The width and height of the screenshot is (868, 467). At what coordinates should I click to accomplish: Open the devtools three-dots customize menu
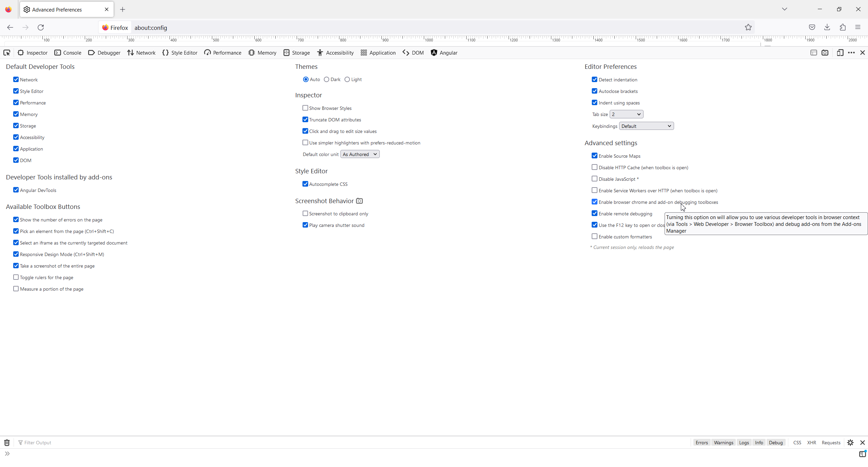pos(851,53)
